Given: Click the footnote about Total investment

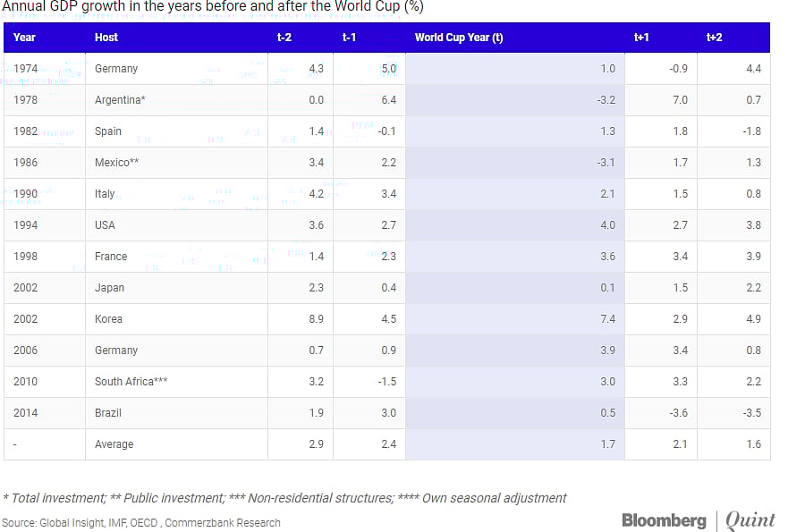Looking at the screenshot, I should pos(284,498).
